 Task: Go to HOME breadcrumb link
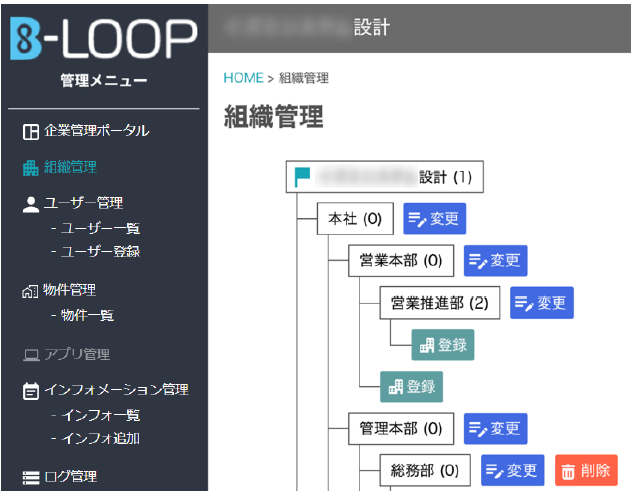point(242,78)
